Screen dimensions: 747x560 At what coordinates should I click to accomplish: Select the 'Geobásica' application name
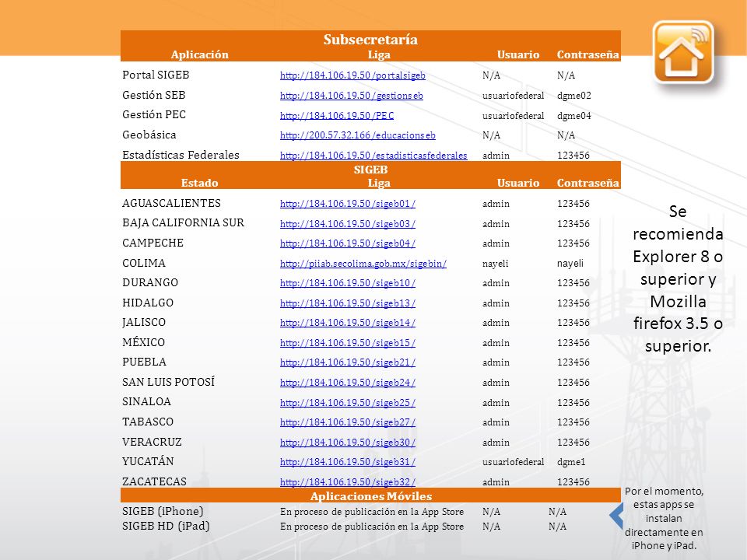pos(149,135)
